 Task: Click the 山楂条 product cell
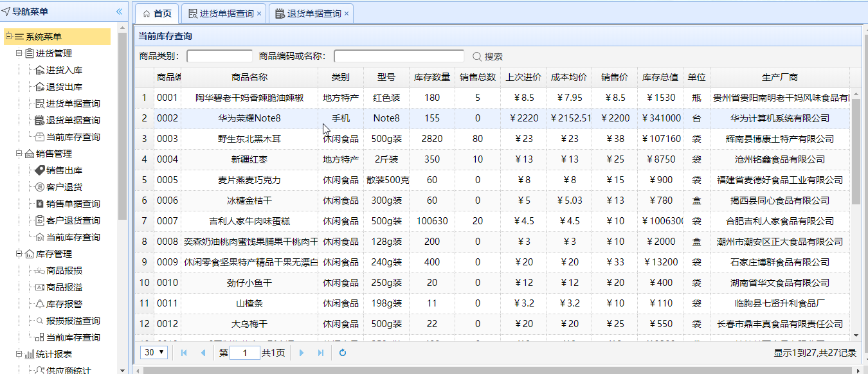point(249,303)
